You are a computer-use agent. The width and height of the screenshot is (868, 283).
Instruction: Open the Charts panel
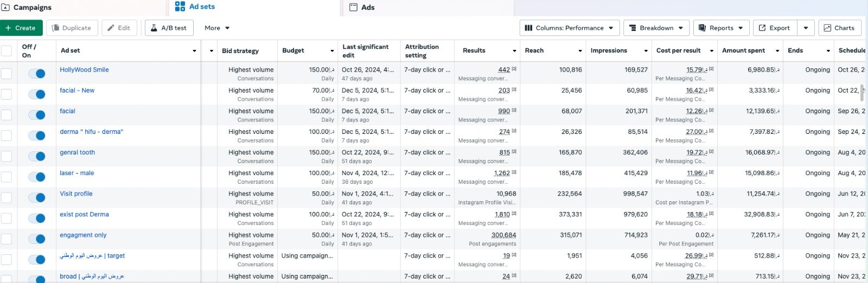(839, 28)
